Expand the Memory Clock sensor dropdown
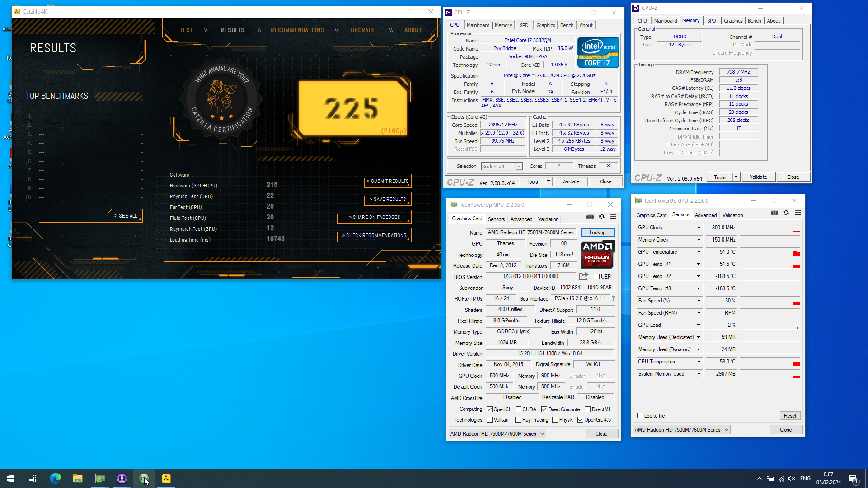The height and width of the screenshot is (488, 868). 699,240
